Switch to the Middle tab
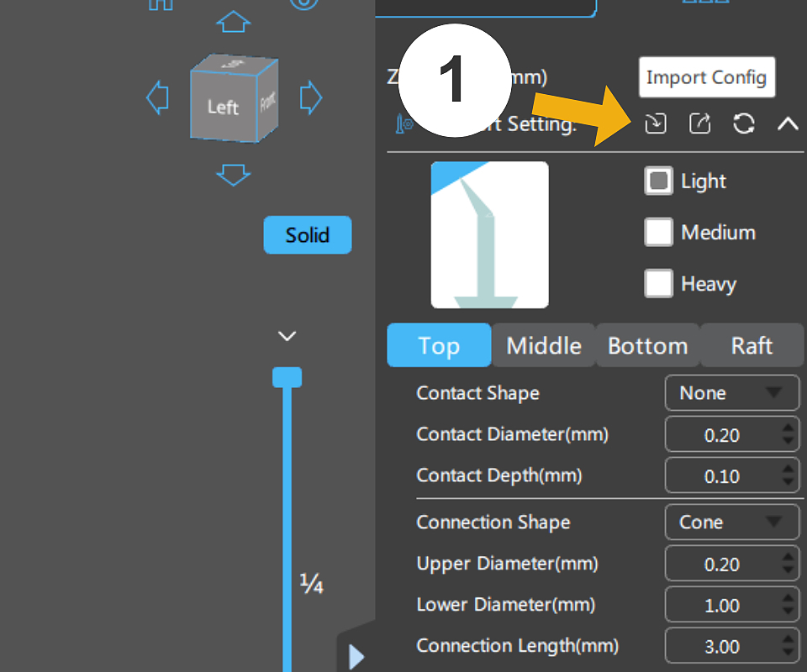This screenshot has width=807, height=672. point(544,346)
